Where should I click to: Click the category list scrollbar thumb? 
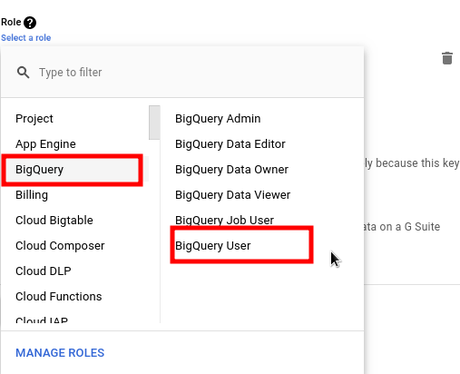(154, 122)
